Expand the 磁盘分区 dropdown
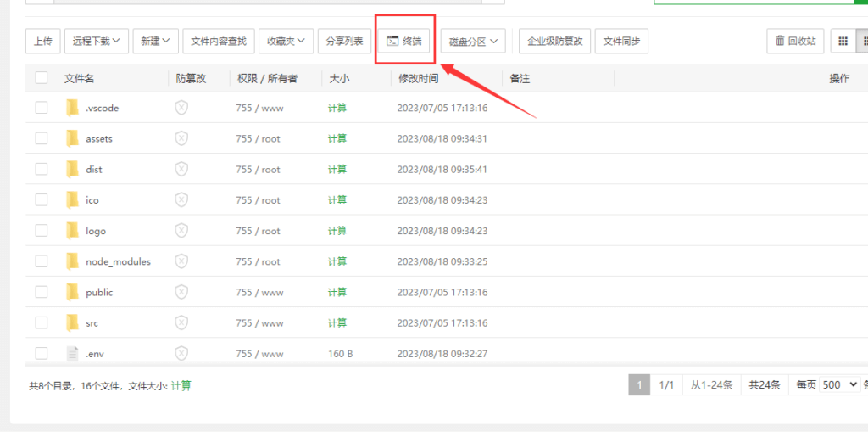 (473, 41)
